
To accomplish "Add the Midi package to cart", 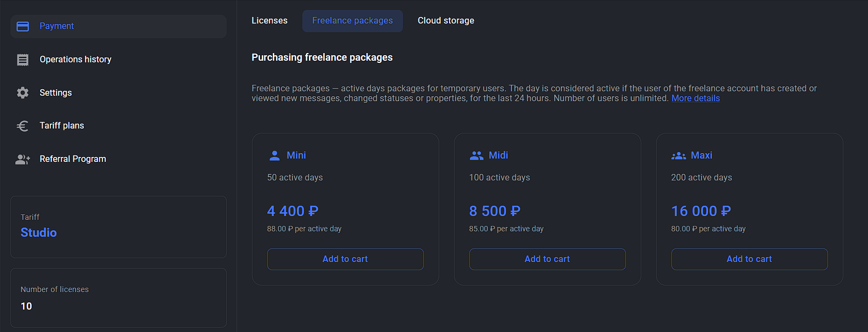I will 547,259.
